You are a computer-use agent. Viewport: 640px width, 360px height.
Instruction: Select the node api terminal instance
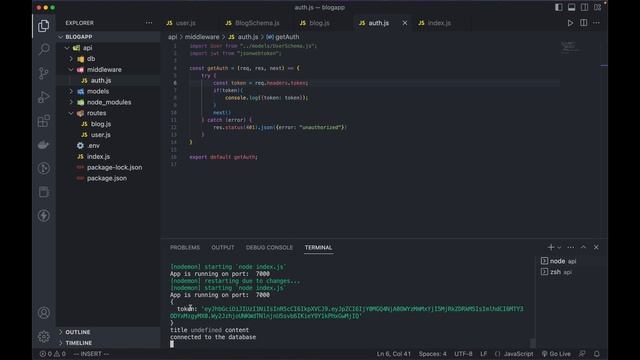coord(571,261)
